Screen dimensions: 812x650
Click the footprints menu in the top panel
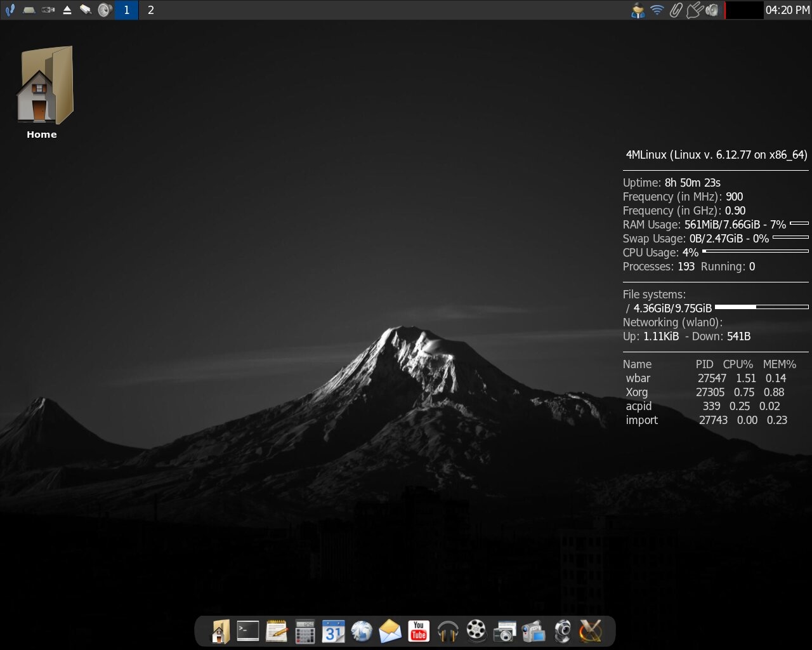(x=10, y=10)
